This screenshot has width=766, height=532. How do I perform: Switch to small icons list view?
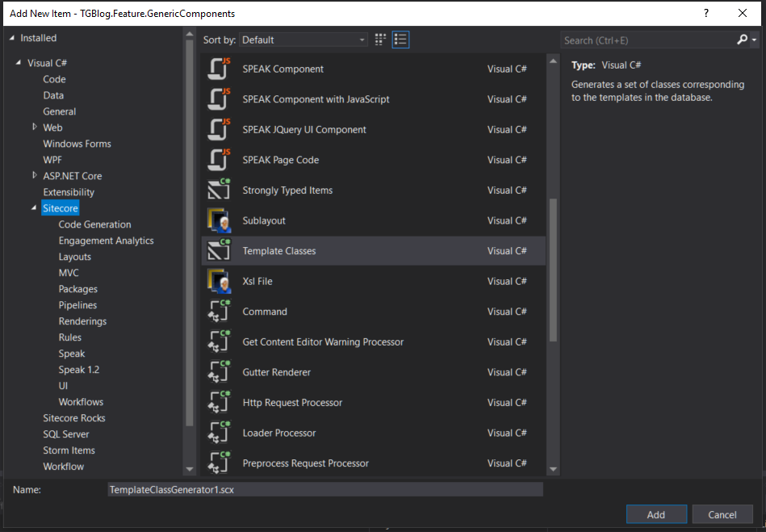(400, 40)
